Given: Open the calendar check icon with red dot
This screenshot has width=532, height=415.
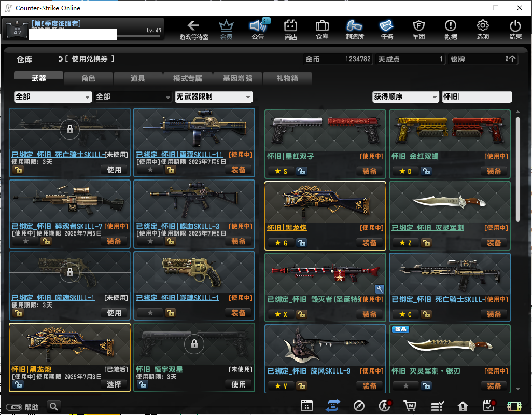Looking at the screenshot, I should [489, 406].
